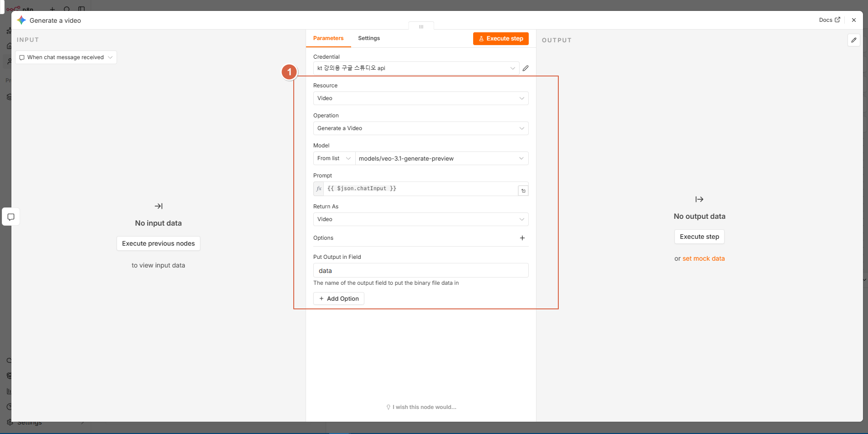The width and height of the screenshot is (868, 434).
Task: Click the fx expression toggle in Prompt
Action: point(319,189)
